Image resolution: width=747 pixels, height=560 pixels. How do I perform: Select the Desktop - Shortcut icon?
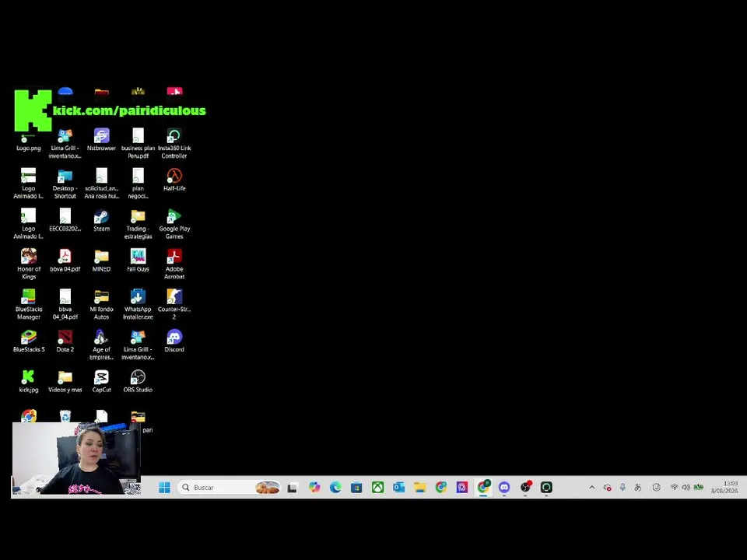click(x=65, y=184)
